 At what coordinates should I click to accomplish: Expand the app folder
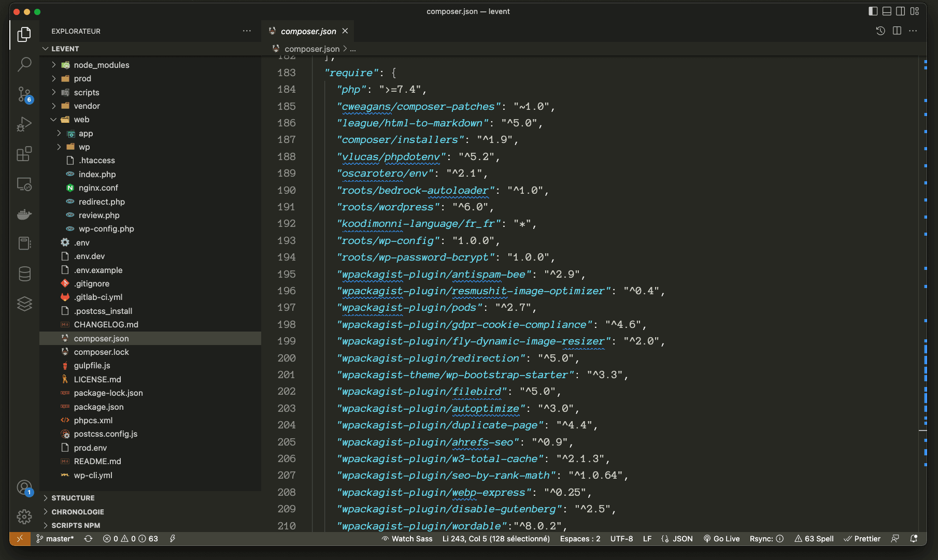click(150, 133)
